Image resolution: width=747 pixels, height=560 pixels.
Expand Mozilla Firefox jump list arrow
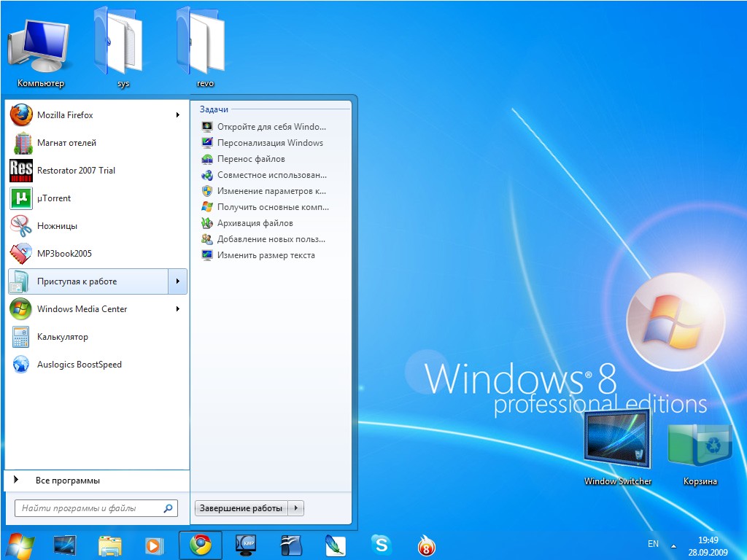click(177, 115)
